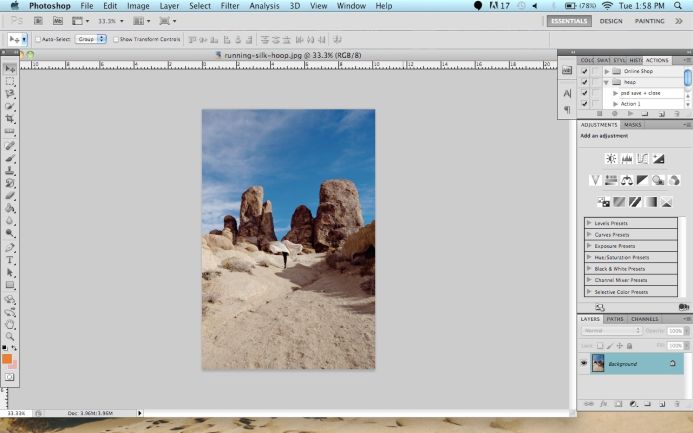Switch to the Channels tab

pos(644,319)
